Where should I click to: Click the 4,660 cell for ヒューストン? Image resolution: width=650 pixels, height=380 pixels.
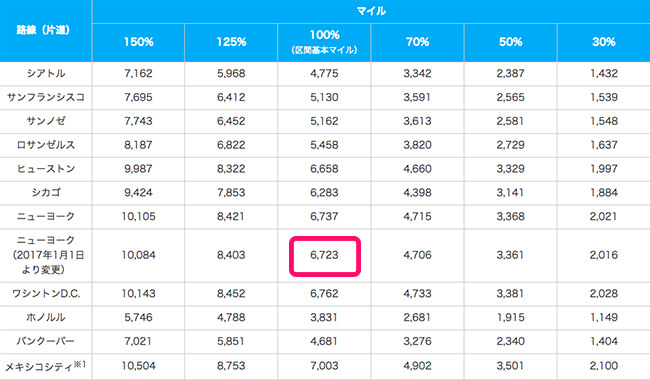pyautogui.click(x=417, y=169)
